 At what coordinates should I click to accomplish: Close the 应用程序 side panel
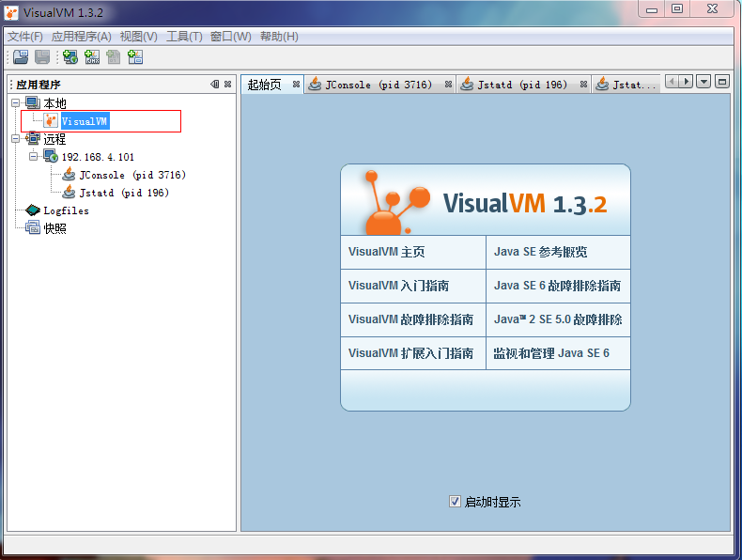coord(228,85)
